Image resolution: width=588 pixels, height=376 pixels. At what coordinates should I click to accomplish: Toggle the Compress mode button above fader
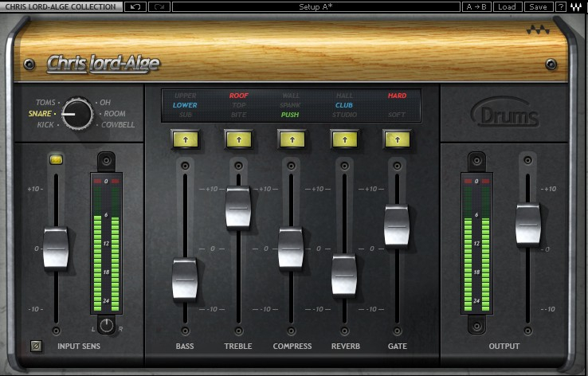(292, 139)
